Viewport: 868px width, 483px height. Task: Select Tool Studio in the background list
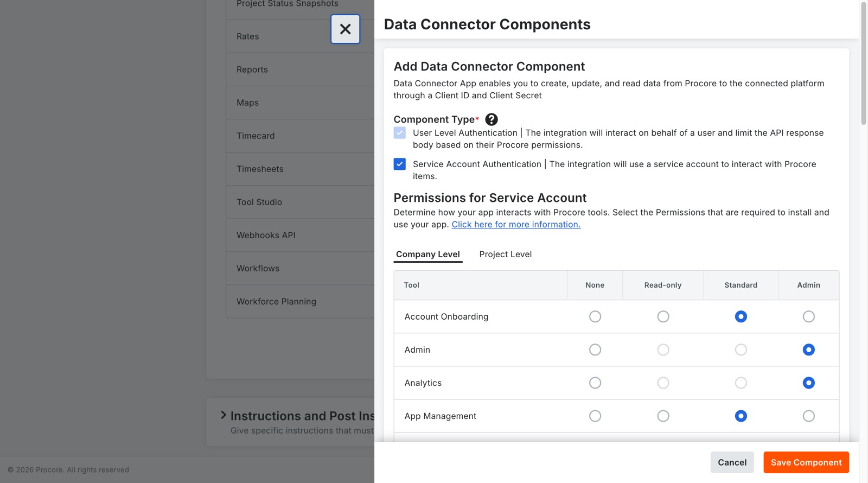[300, 202]
